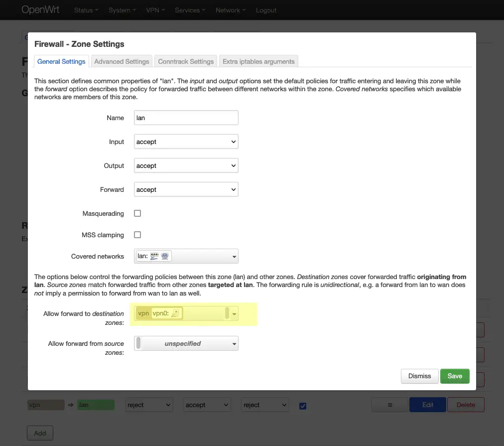Click the vpn row drag handle button
The width and height of the screenshot is (504, 446).
tap(390, 405)
